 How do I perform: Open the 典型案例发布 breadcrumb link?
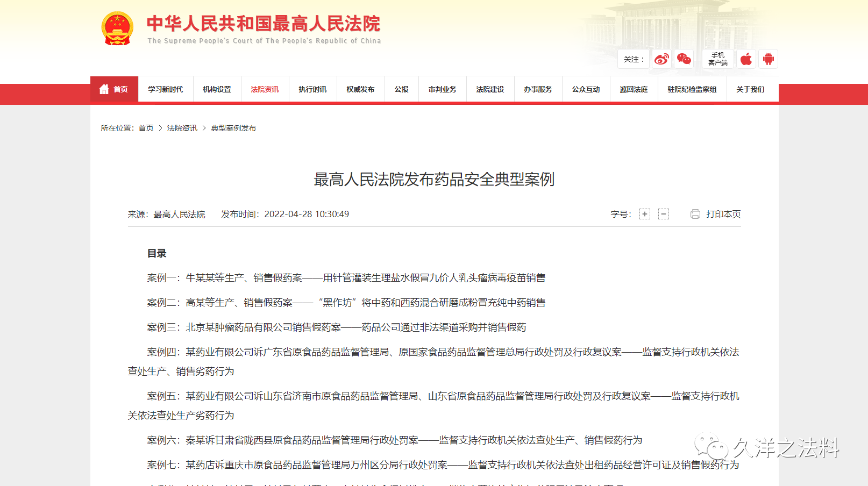[x=233, y=128]
